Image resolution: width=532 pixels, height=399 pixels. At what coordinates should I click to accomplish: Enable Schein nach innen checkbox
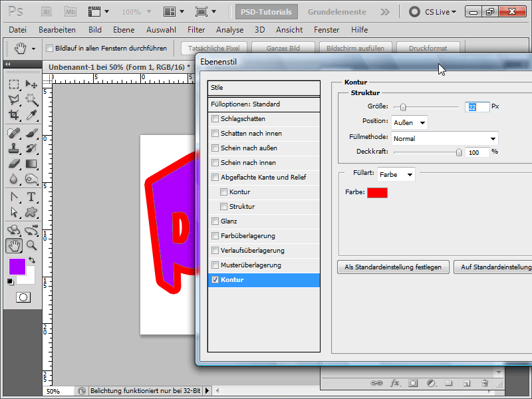(x=215, y=162)
